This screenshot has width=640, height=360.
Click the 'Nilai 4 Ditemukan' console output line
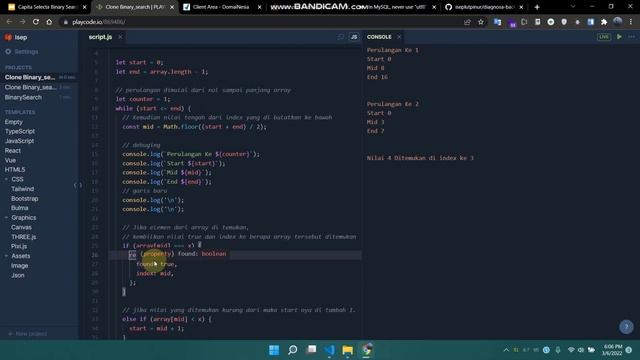click(420, 158)
